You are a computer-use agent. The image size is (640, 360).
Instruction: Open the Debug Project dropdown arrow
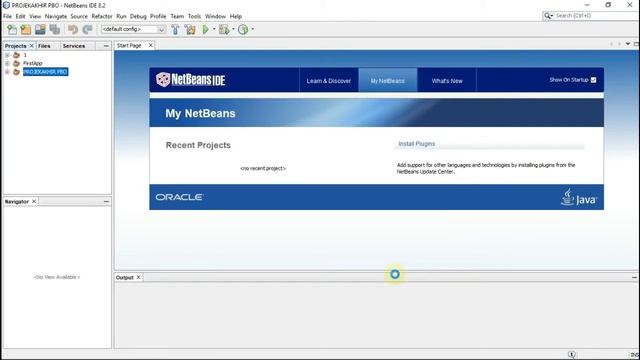(233, 29)
